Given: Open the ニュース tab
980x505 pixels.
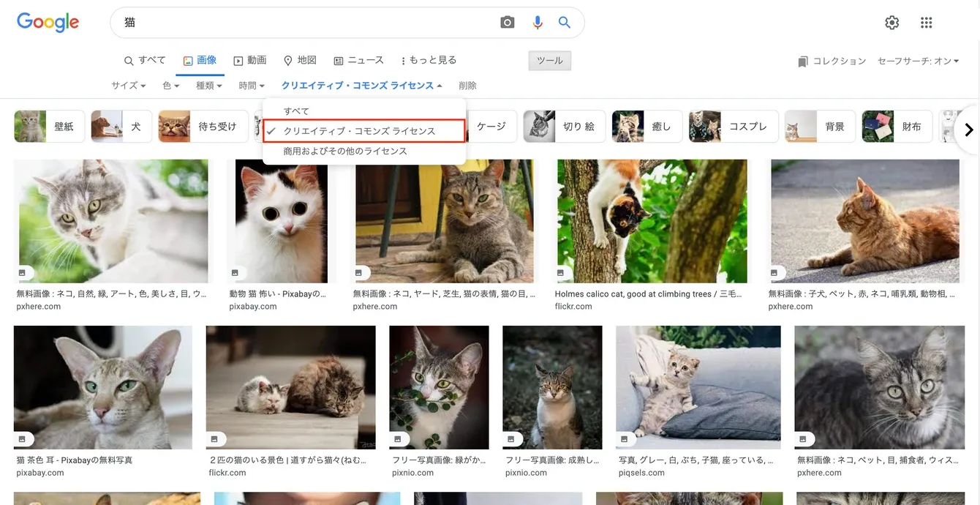Looking at the screenshot, I should pyautogui.click(x=358, y=61).
